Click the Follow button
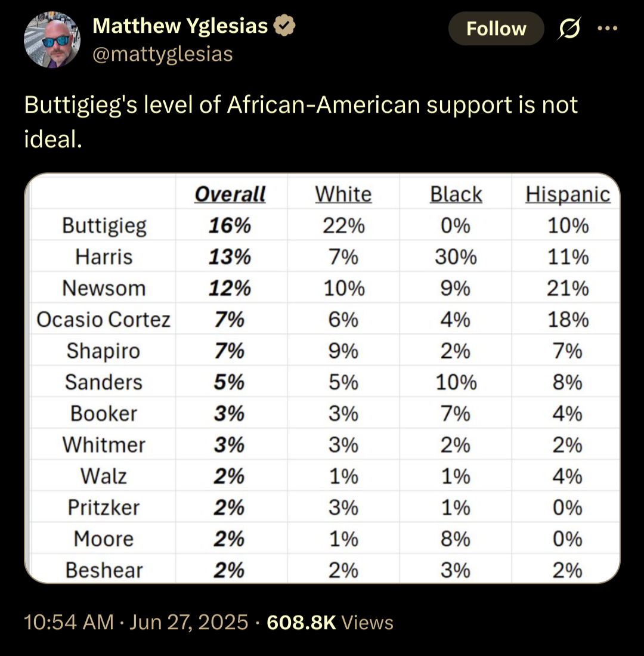 click(x=496, y=29)
